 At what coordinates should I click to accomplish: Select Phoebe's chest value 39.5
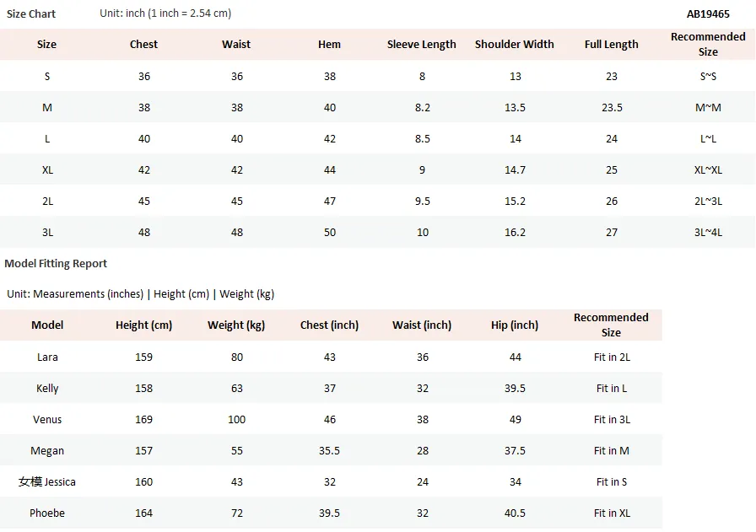coord(329,513)
